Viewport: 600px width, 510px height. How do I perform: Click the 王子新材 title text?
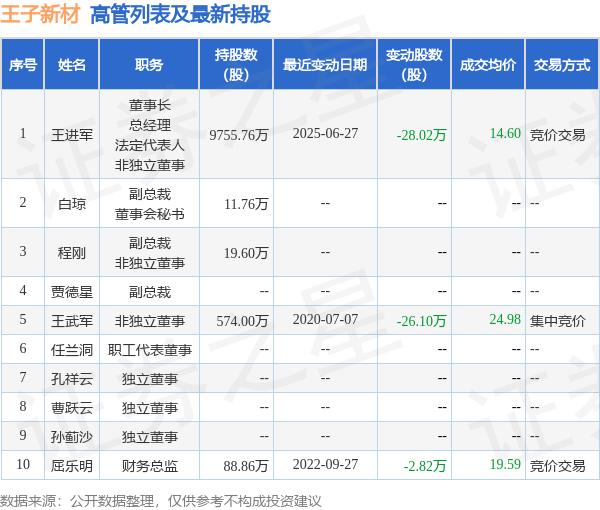coord(40,14)
